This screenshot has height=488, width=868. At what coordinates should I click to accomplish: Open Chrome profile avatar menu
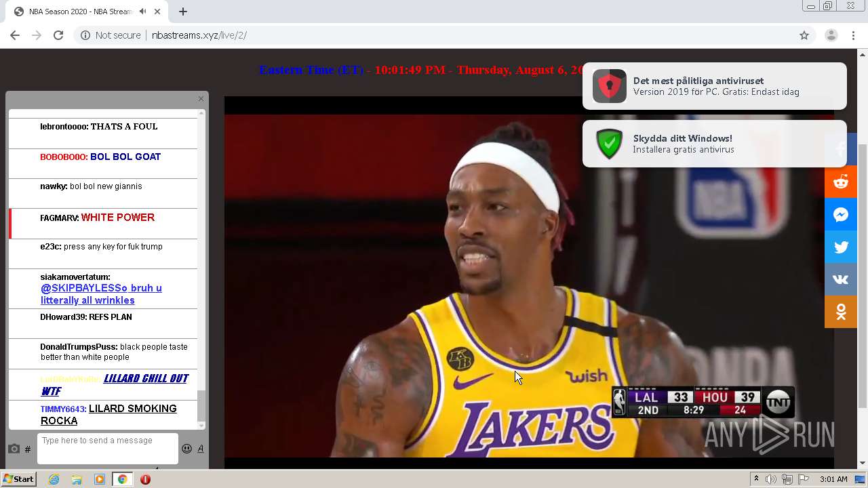[x=831, y=35]
